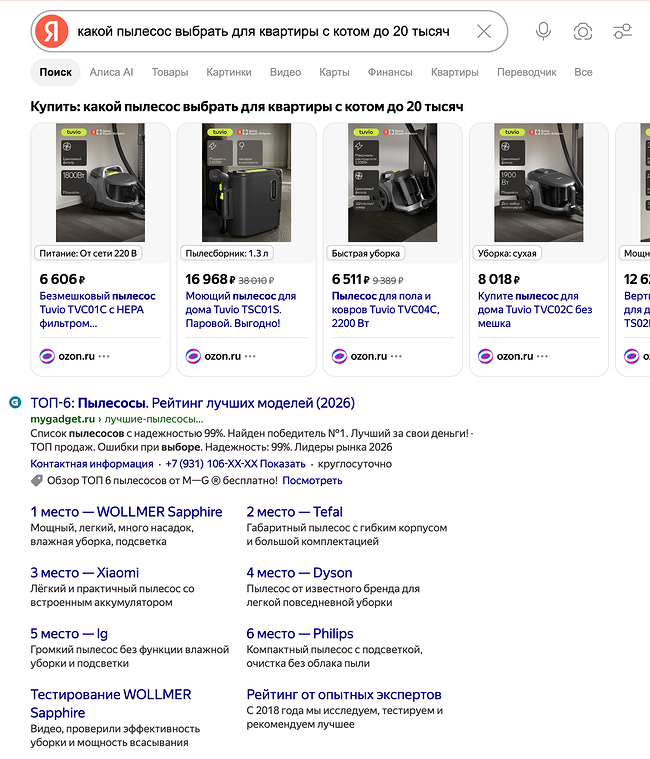Open link Купите пылесос Tuvio TVC02C

(x=535, y=309)
